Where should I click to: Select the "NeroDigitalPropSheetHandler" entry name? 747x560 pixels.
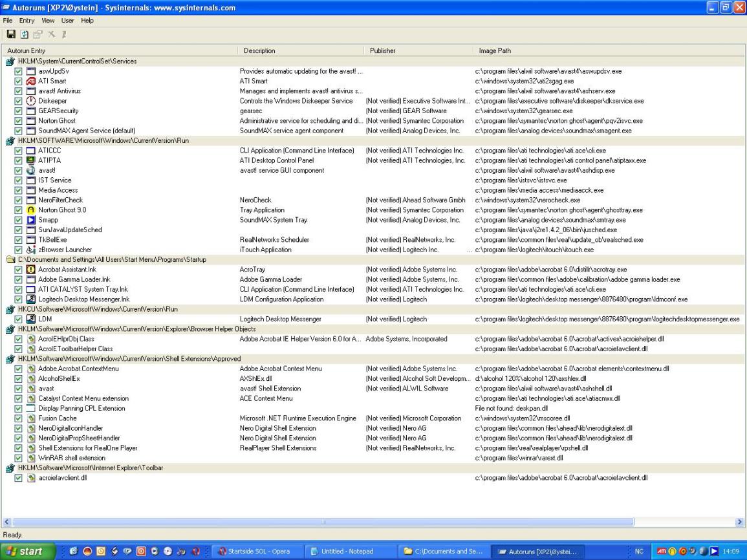(79, 438)
